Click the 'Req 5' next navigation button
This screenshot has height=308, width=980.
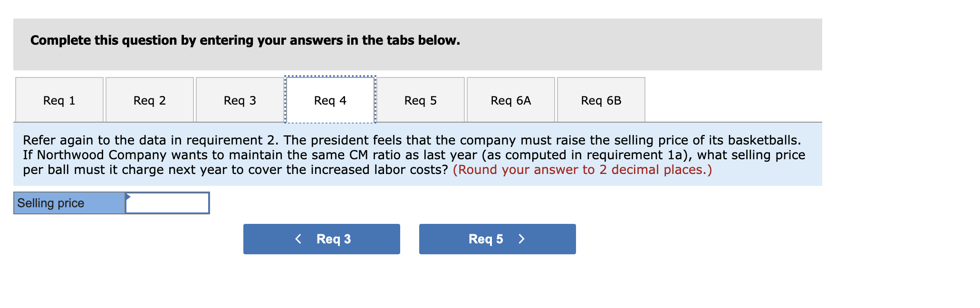pyautogui.click(x=497, y=239)
